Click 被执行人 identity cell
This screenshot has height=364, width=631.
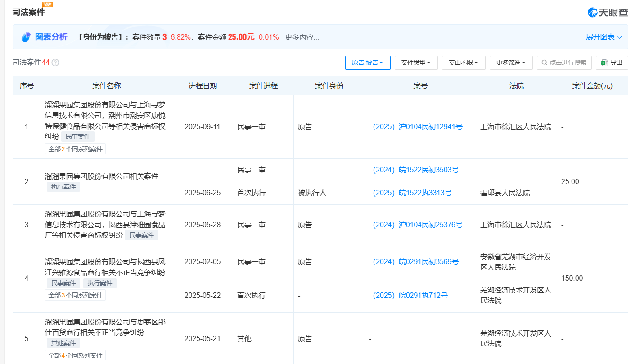coord(312,193)
